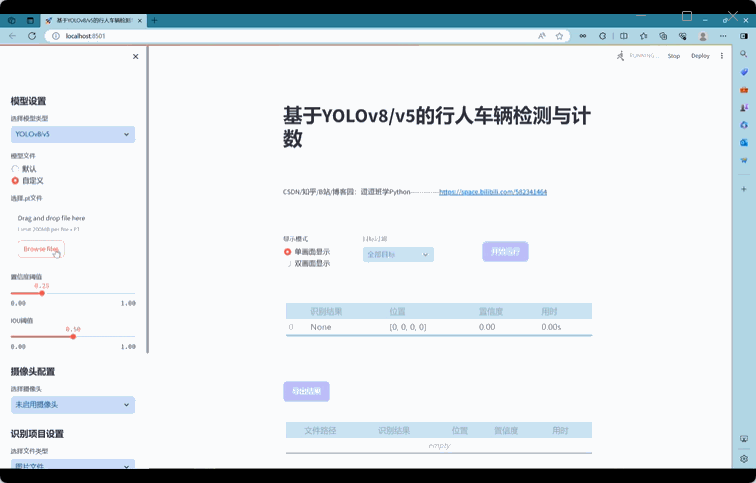
Task: Open the browser extensions icon
Action: [x=602, y=36]
